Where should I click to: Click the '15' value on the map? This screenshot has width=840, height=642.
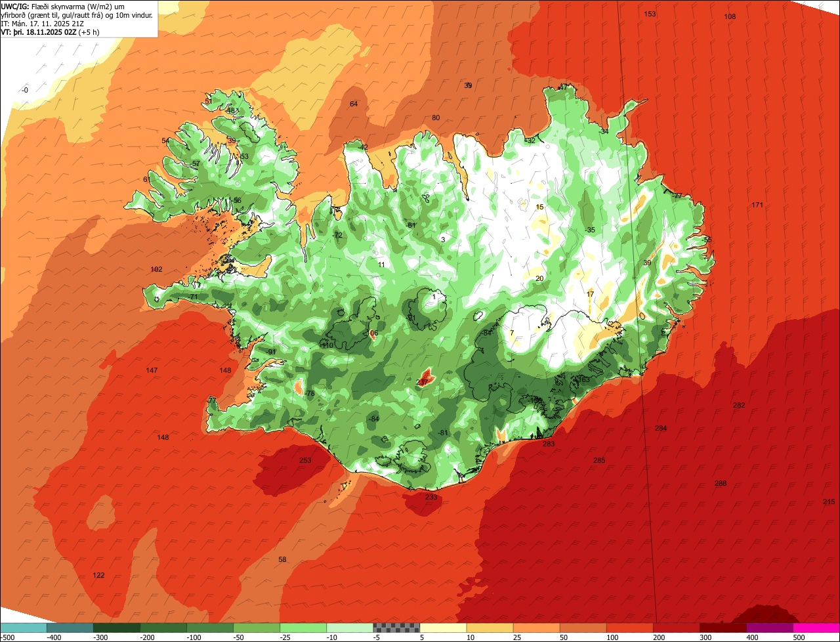click(540, 207)
